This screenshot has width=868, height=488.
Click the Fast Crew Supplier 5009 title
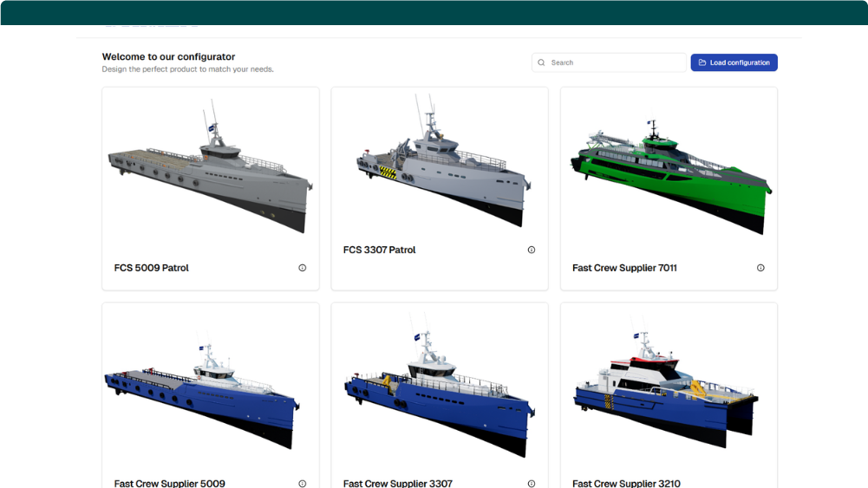pyautogui.click(x=169, y=483)
